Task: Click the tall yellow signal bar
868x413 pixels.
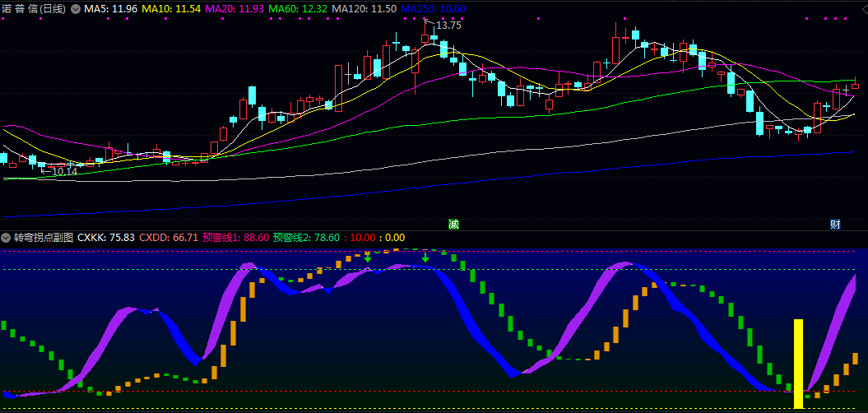Action: tap(798, 364)
